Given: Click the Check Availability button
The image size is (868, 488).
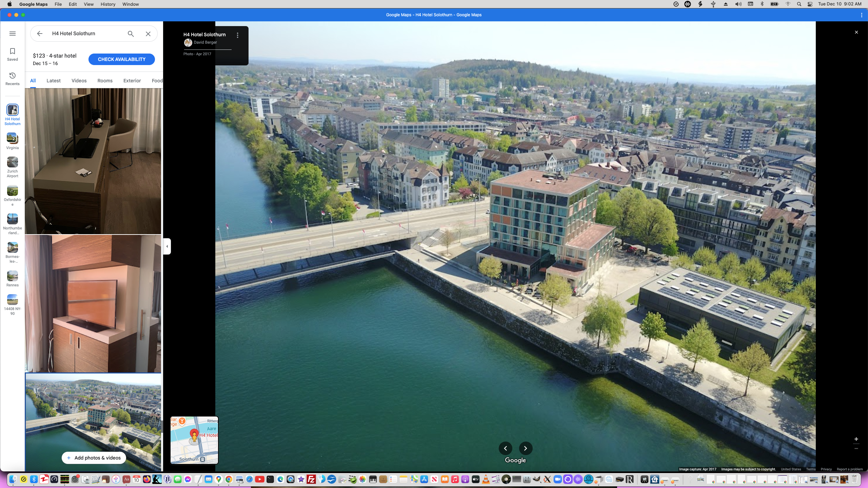Looking at the screenshot, I should (x=121, y=59).
